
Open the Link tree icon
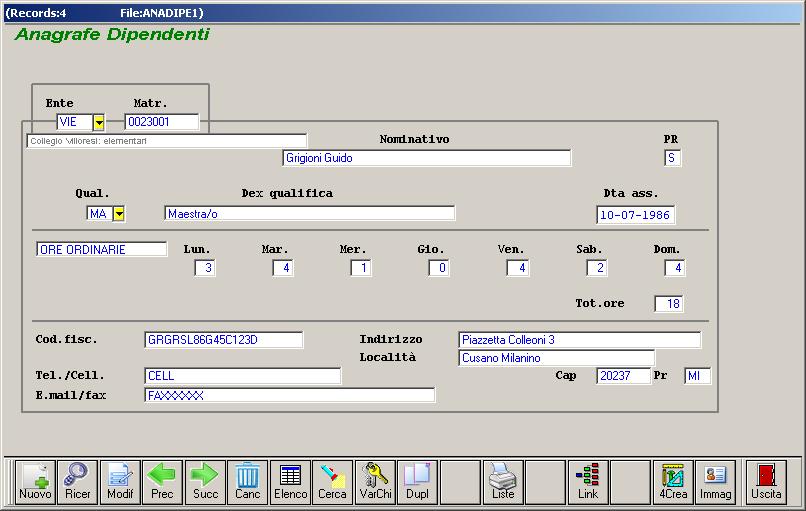[588, 481]
